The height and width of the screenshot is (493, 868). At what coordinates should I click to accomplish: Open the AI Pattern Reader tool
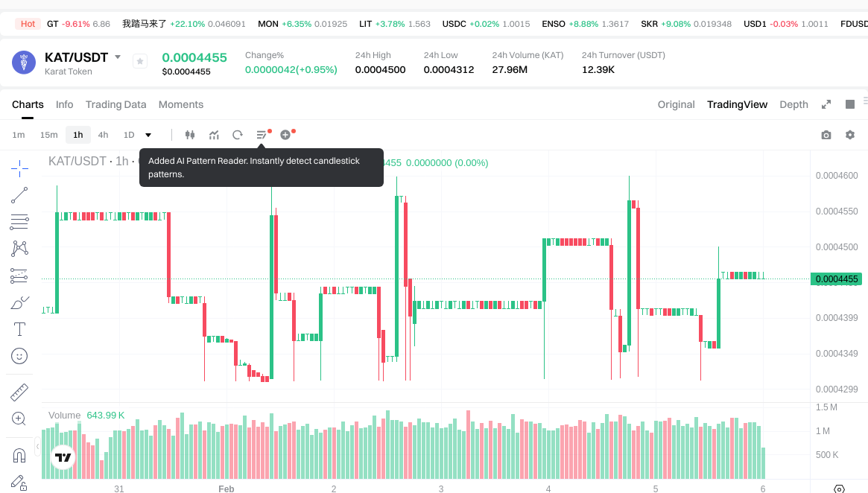point(262,135)
